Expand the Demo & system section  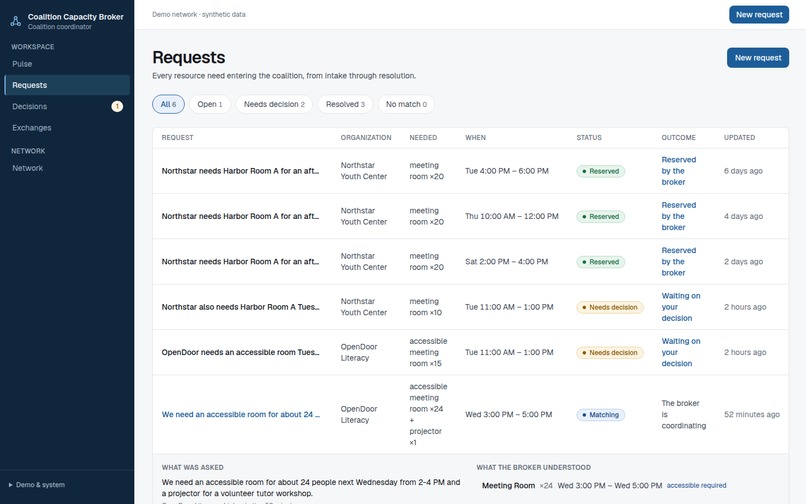tap(36, 484)
